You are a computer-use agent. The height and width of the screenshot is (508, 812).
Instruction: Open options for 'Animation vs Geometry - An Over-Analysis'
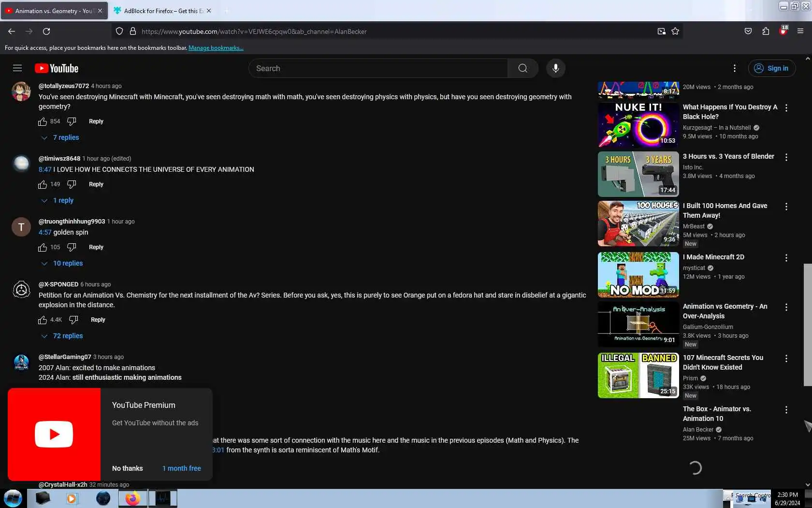[x=786, y=307]
